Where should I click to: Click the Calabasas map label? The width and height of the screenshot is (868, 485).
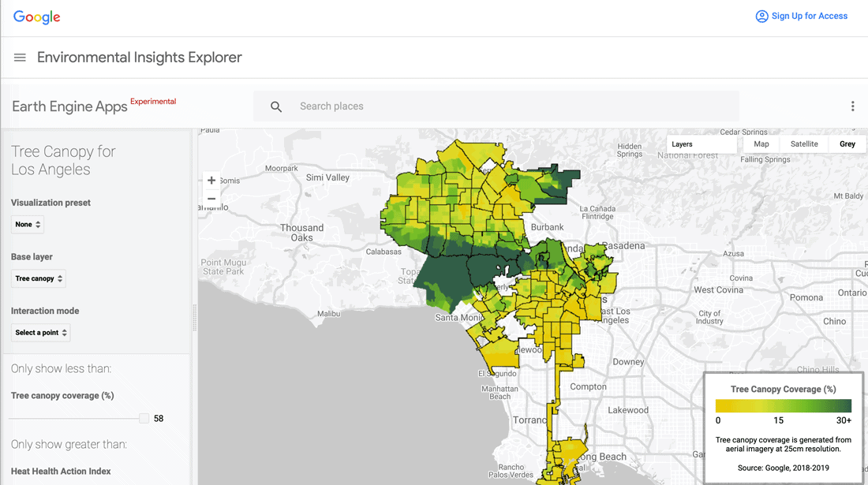pos(383,252)
